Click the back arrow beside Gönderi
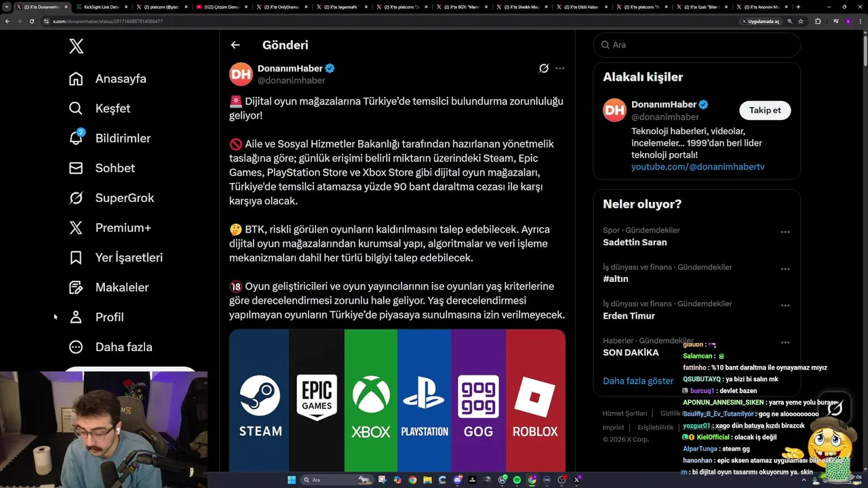 [235, 45]
